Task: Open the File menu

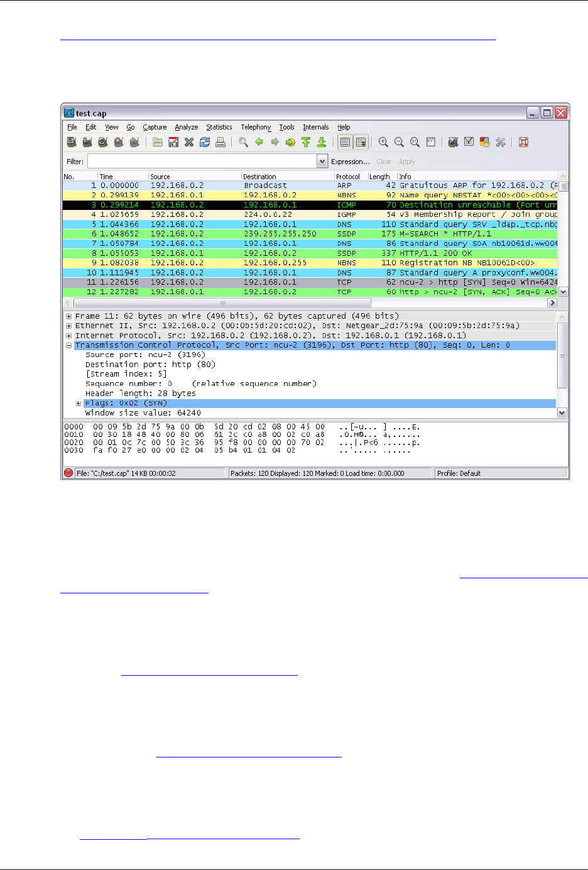Action: (x=72, y=127)
